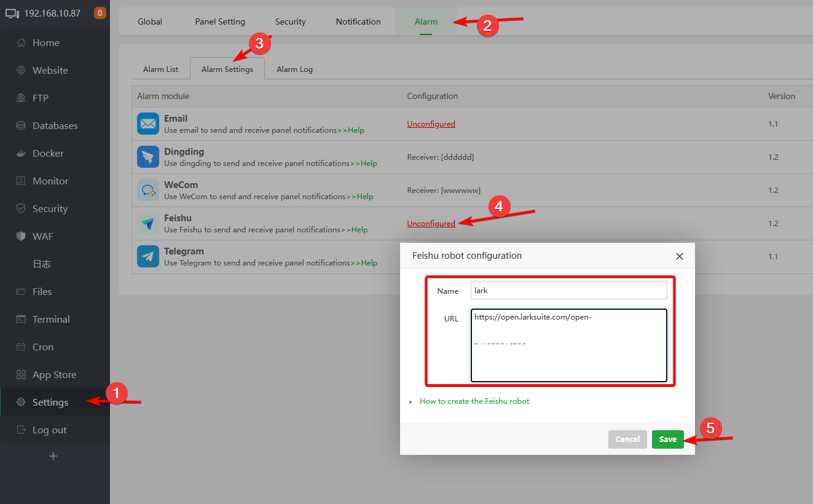Click the Cron calendar icon
Screen dimensions: 813x504
[22, 347]
